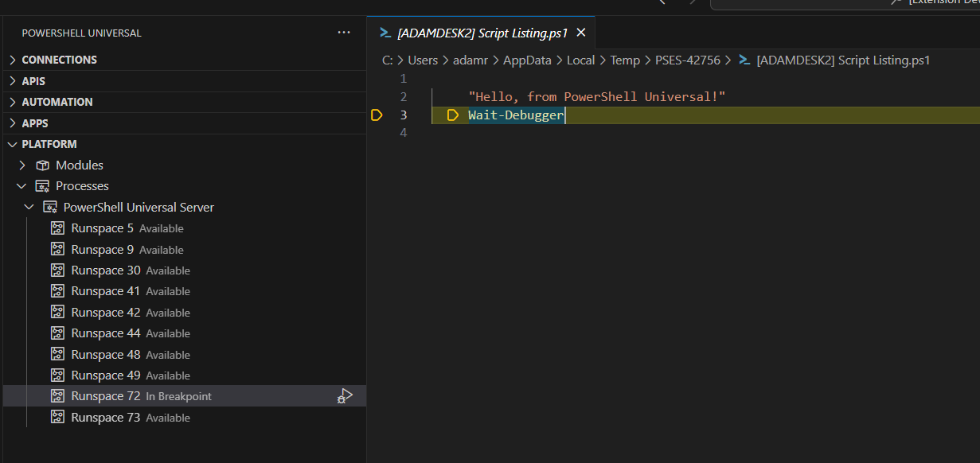
Task: Click the inline debug marker before Wait-Debugger
Action: (x=453, y=115)
